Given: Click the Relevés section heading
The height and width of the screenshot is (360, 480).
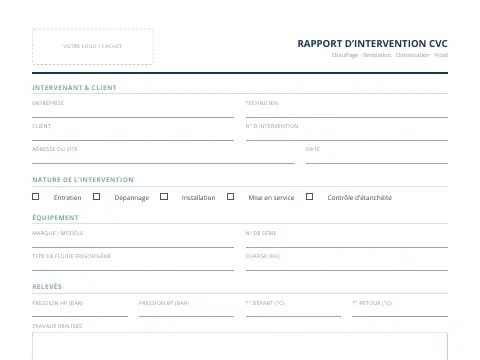Looking at the screenshot, I should click(x=47, y=287).
